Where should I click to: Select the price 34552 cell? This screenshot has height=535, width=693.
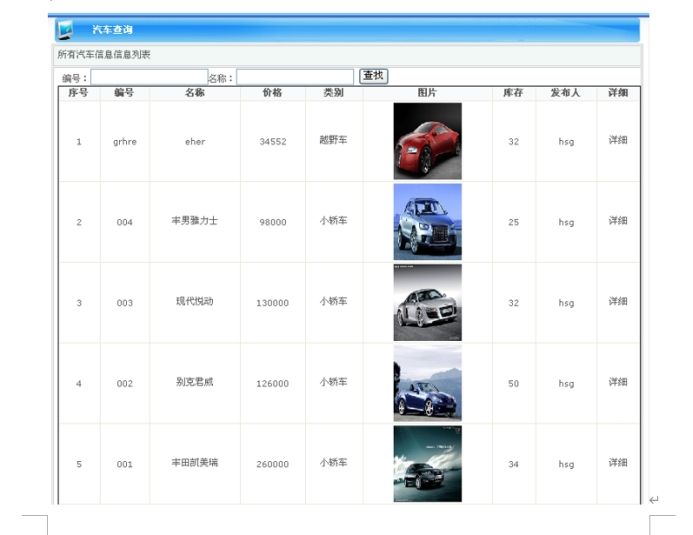273,142
